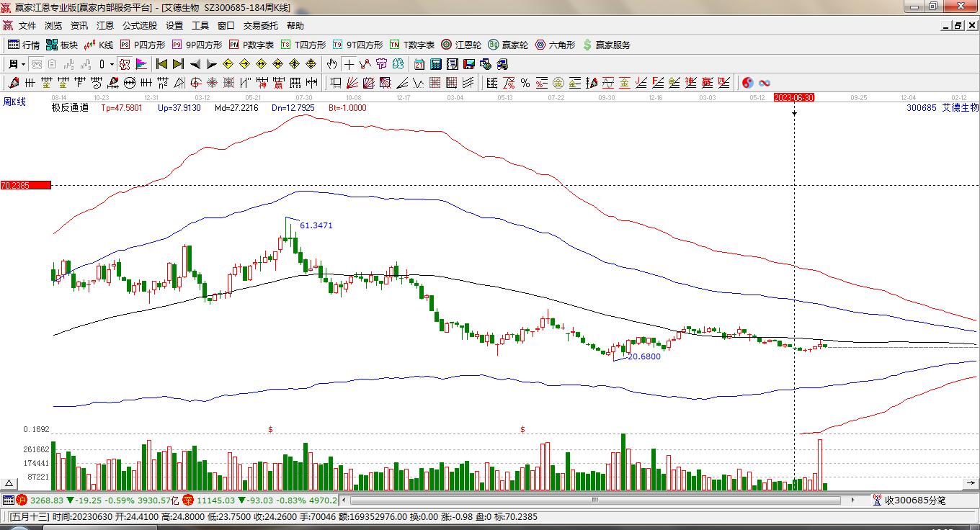Open the 交易委托 menu

click(x=260, y=25)
